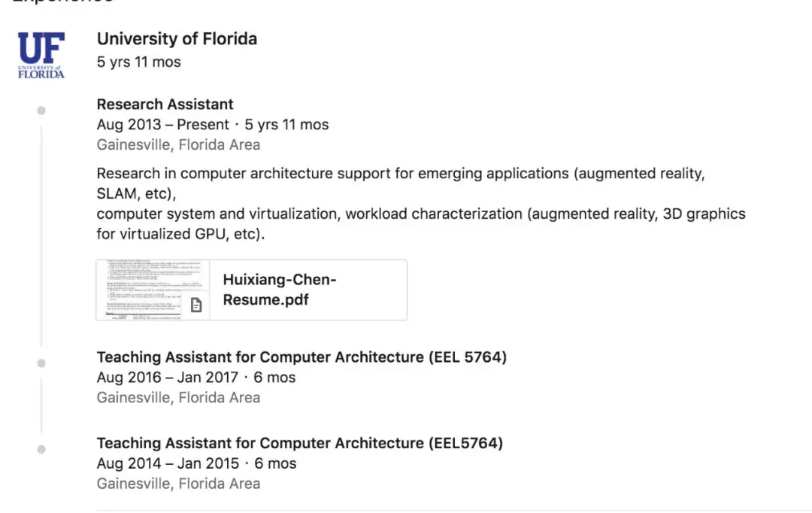The width and height of the screenshot is (812, 513).
Task: Open Teaching Assistant (EEL 5764) Aug 2016 entry
Action: [302, 357]
